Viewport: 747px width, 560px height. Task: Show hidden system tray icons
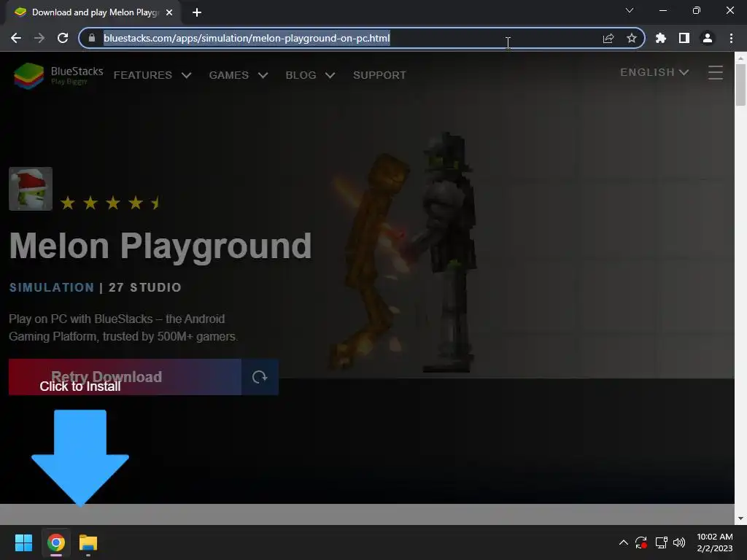tap(623, 542)
